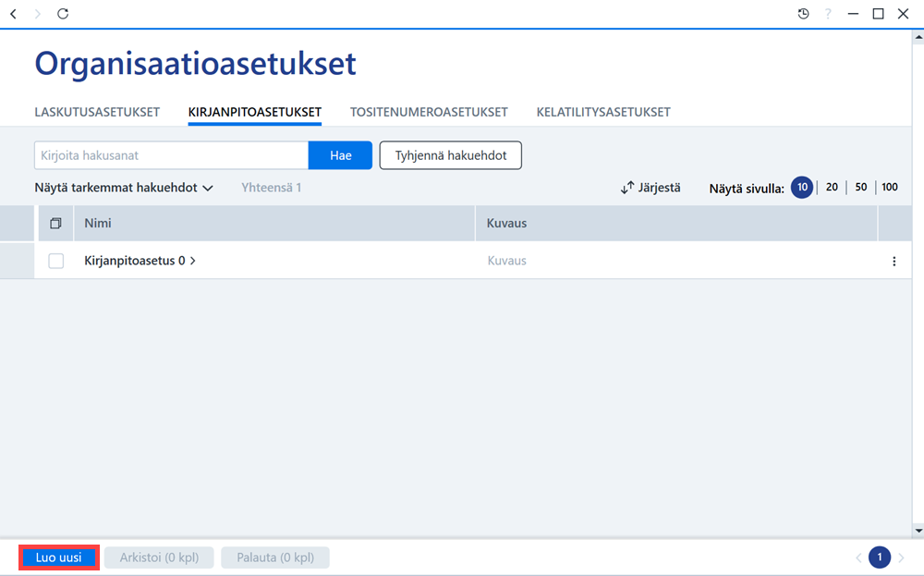Go to next page chevron in pagination
The height and width of the screenshot is (576, 924).
(901, 558)
